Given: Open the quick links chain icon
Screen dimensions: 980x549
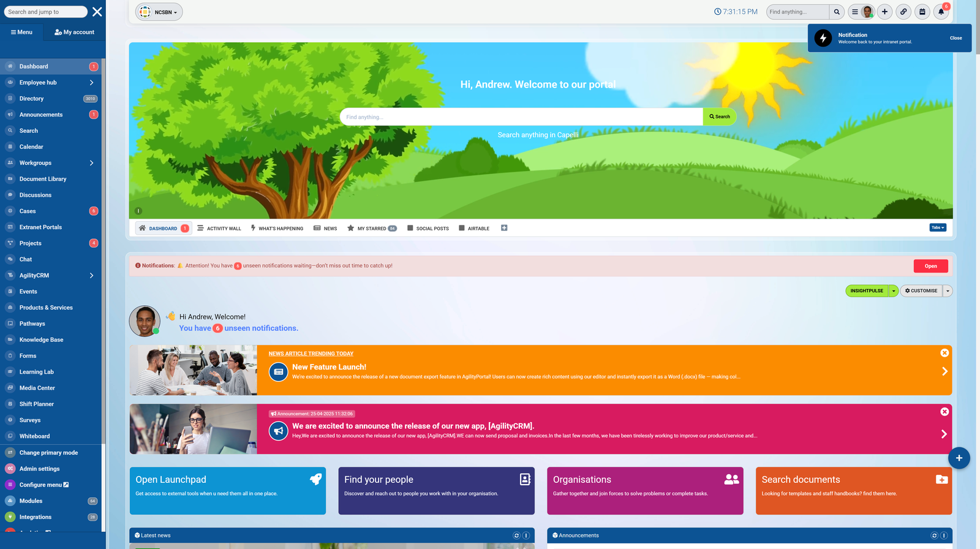Looking at the screenshot, I should click(903, 12).
